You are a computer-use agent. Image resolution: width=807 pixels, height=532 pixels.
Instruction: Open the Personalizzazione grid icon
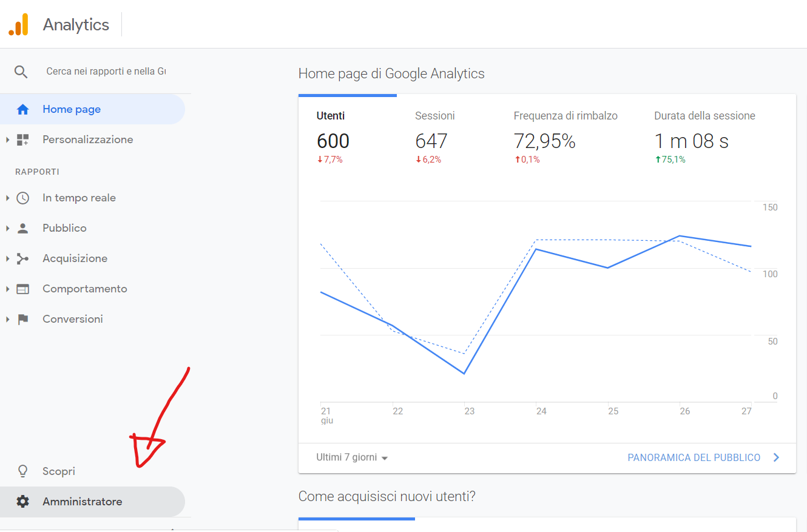click(x=23, y=139)
